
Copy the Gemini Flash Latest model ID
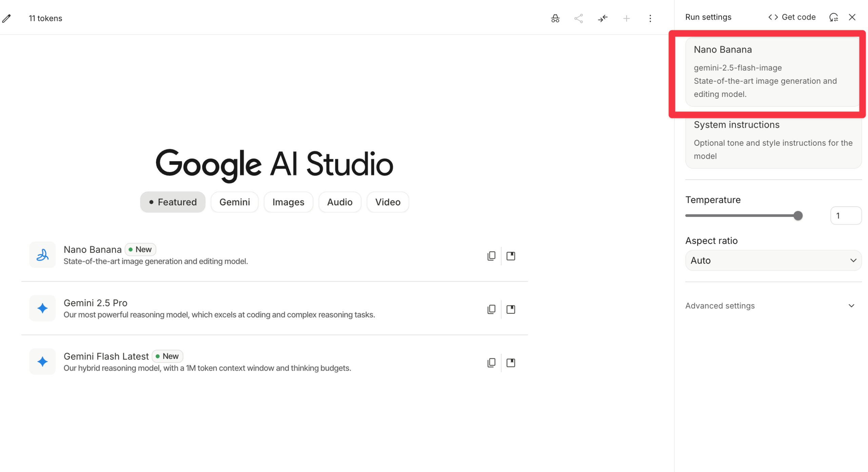pos(491,363)
